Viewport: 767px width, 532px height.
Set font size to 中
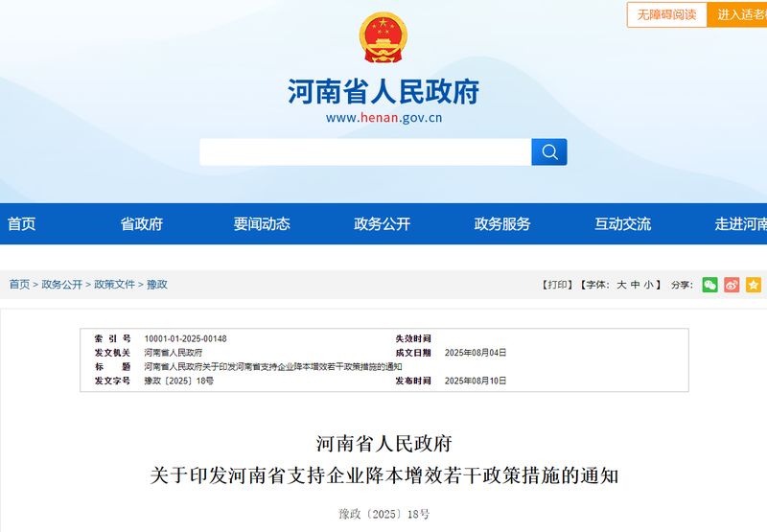[x=636, y=285]
